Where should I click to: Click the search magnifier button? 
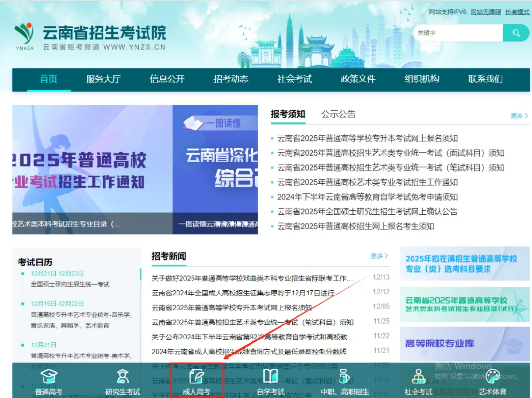pyautogui.click(x=516, y=33)
